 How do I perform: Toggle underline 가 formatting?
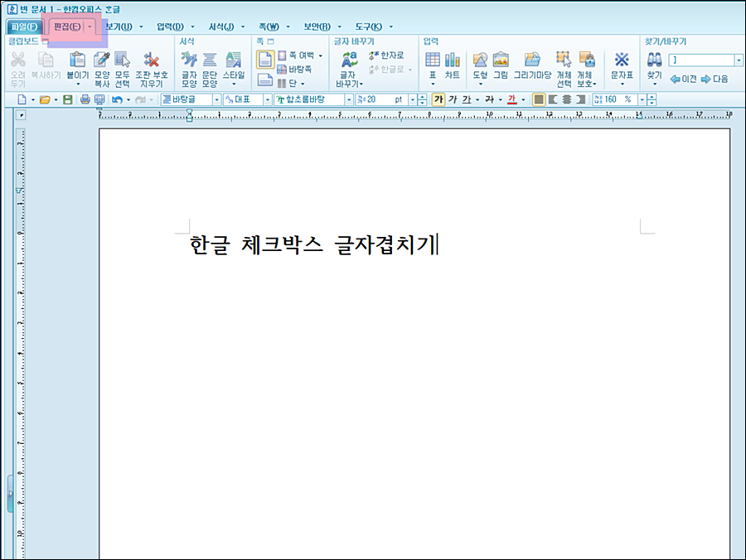pos(467,99)
